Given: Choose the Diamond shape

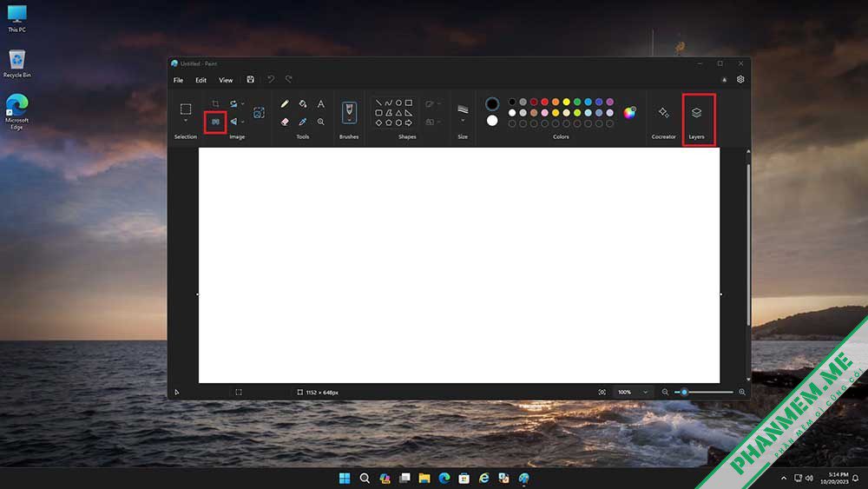Looking at the screenshot, I should (378, 123).
